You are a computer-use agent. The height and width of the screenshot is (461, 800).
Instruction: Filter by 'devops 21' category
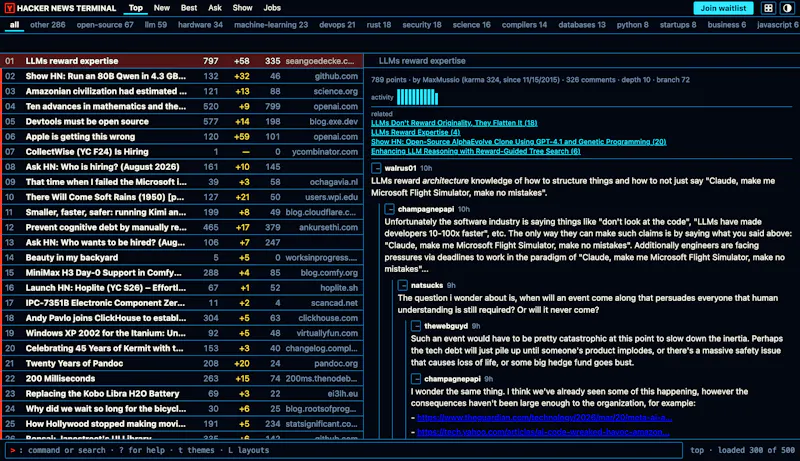click(337, 24)
